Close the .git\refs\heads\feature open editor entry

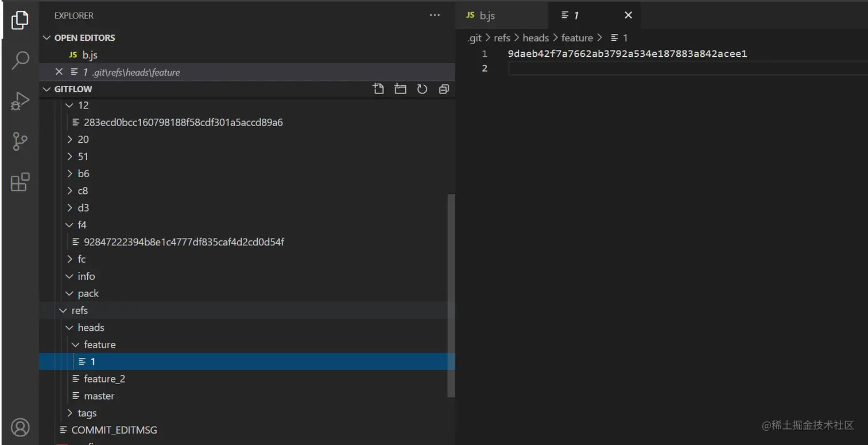tap(59, 72)
